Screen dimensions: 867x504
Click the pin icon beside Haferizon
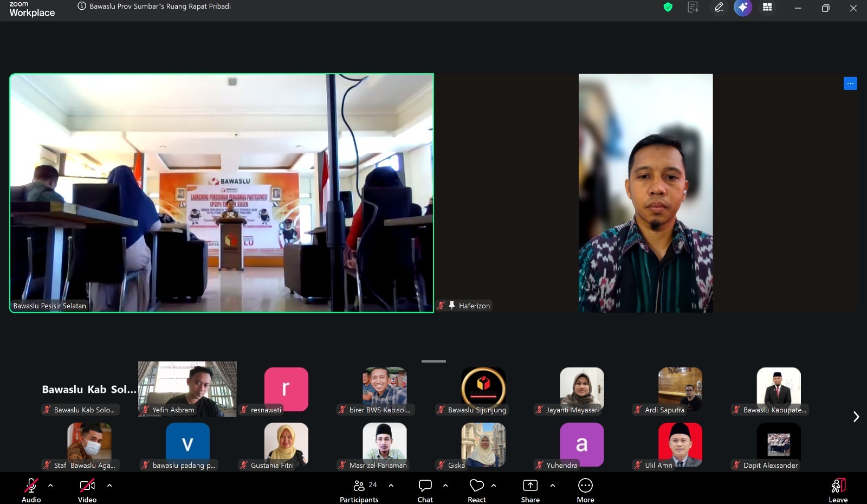[x=452, y=306]
